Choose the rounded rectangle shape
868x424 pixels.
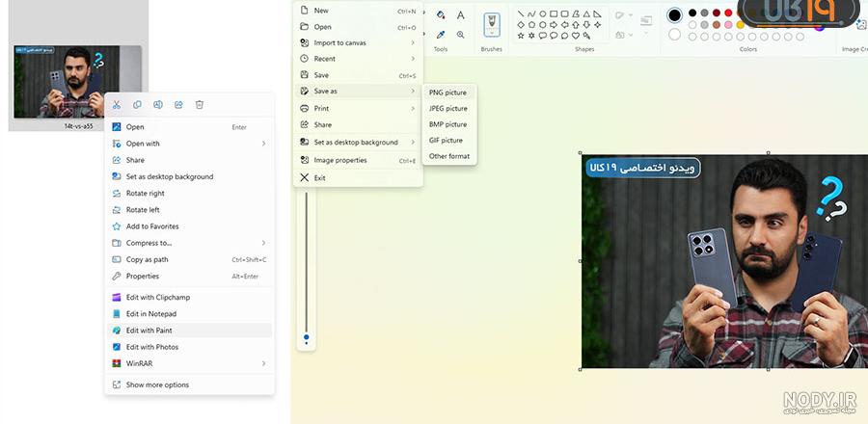pyautogui.click(x=564, y=14)
